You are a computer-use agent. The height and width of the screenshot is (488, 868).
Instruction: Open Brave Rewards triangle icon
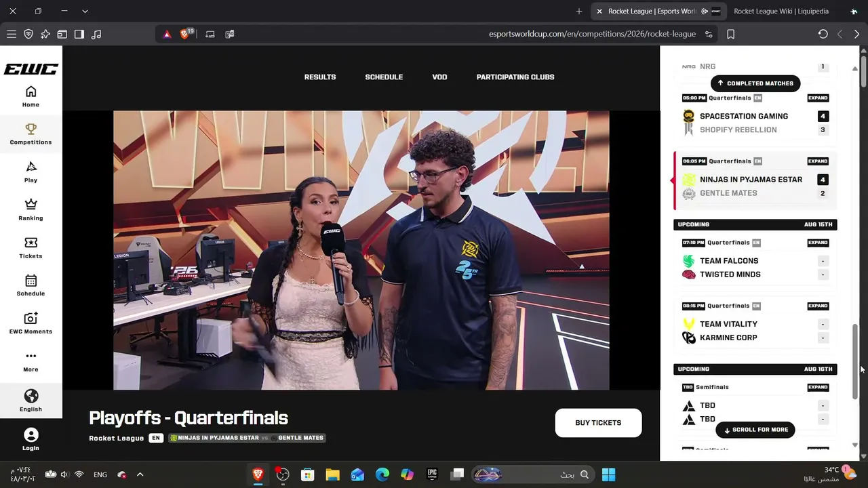[167, 34]
